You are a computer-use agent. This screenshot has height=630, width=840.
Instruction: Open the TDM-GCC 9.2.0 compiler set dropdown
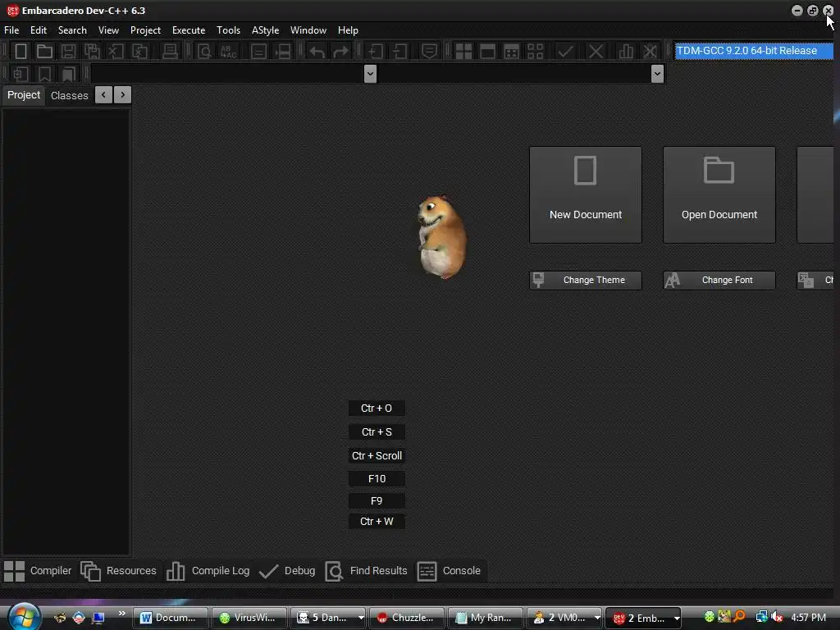click(x=753, y=51)
